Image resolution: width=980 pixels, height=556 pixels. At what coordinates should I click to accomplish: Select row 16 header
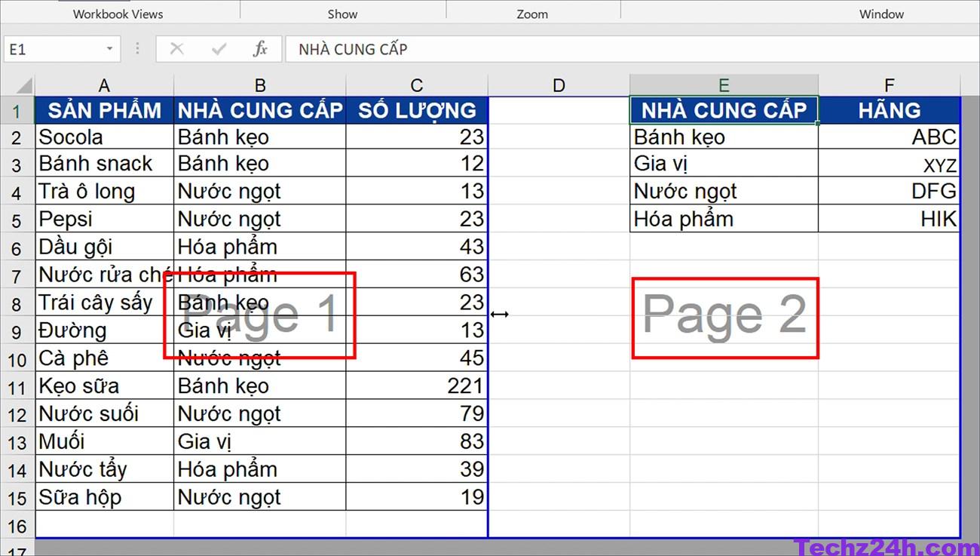[17, 525]
